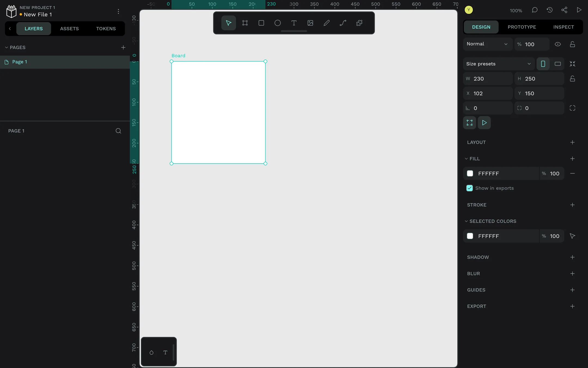
Task: Add a Blur with plus icon
Action: [572, 274]
